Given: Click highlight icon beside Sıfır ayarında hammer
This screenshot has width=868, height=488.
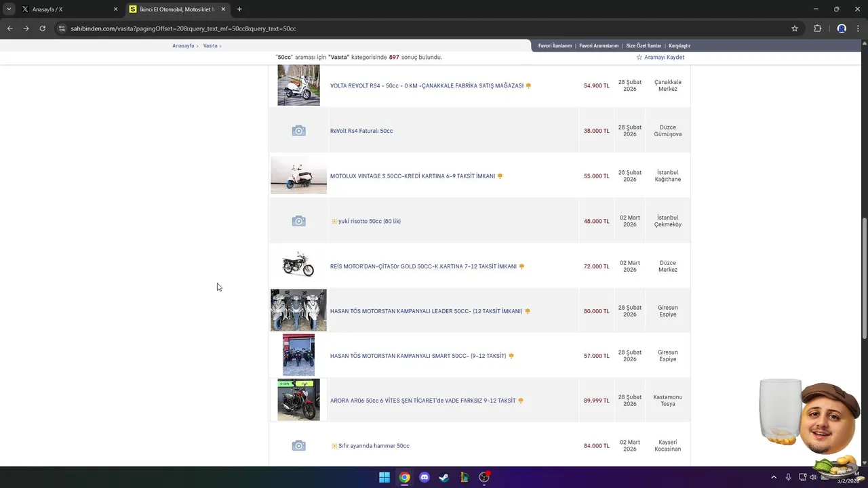Looking at the screenshot, I should 334,446.
